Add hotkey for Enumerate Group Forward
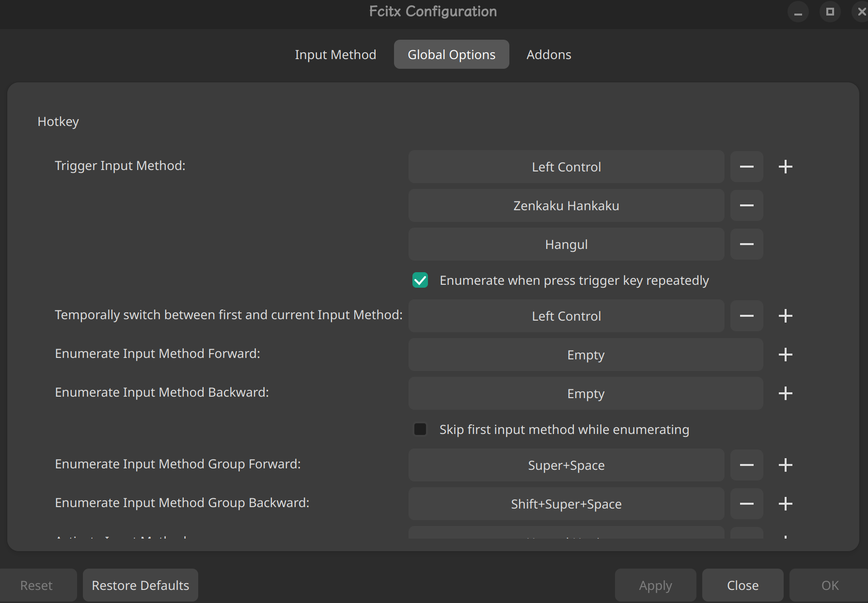 [786, 465]
